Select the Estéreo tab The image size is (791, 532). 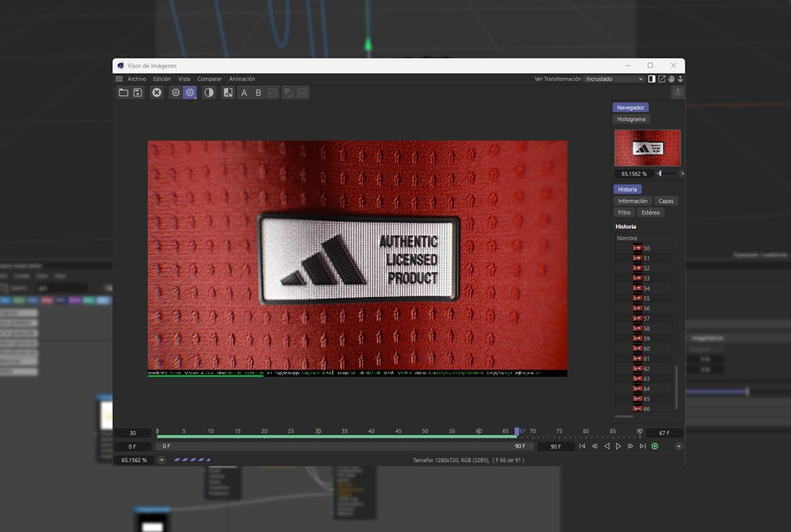tap(651, 212)
